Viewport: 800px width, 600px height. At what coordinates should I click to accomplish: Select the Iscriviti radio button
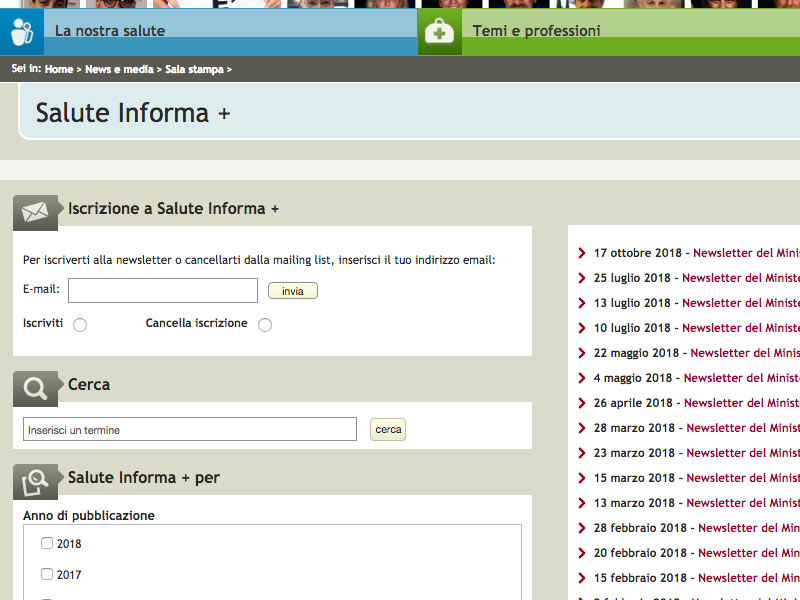[80, 325]
